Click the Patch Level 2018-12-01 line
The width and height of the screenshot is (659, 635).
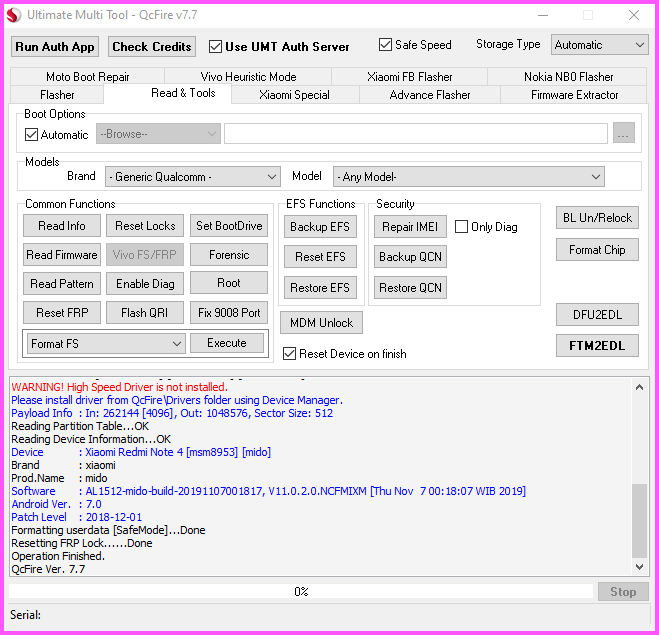[x=76, y=517]
